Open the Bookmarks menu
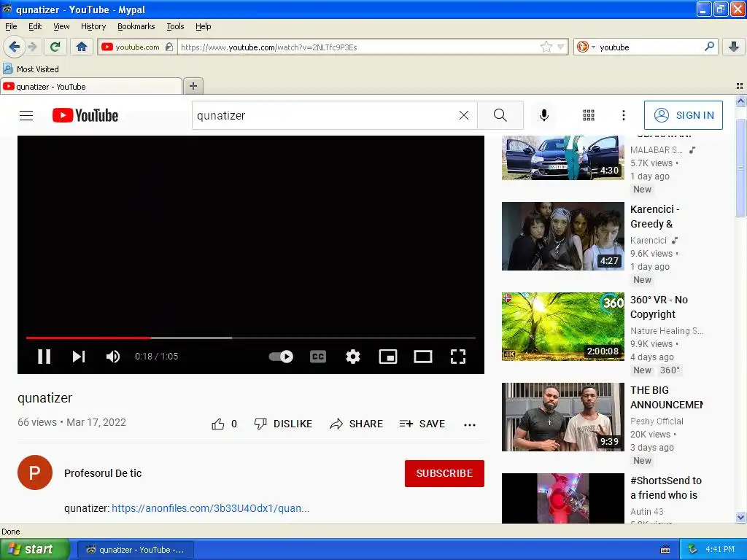This screenshot has height=560, width=747. pos(136,26)
